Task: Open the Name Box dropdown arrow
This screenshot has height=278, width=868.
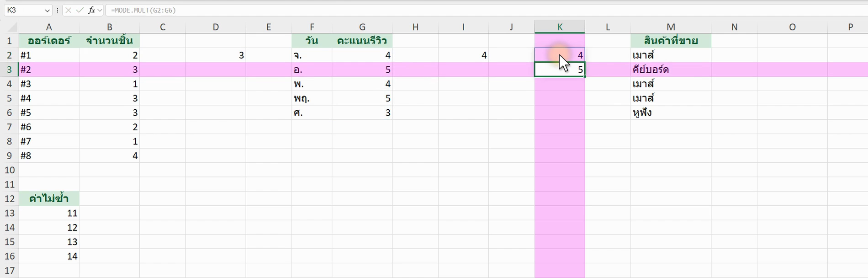Action: pos(47,10)
